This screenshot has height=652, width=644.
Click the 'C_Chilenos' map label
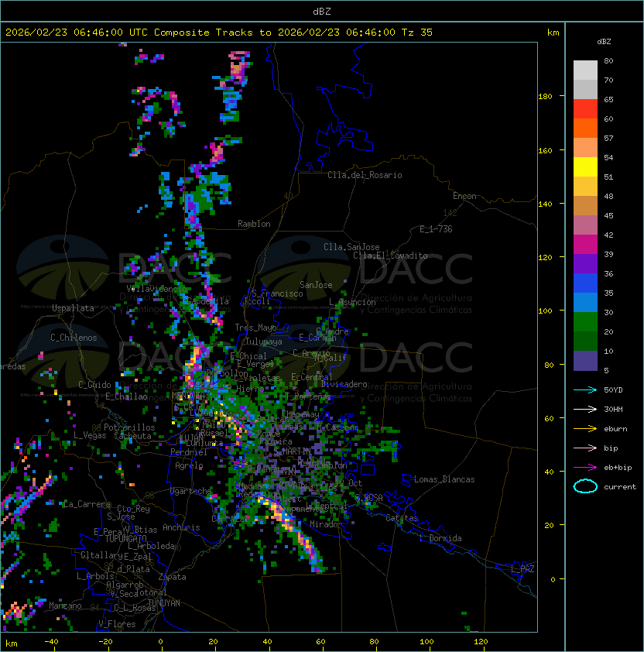click(x=74, y=338)
